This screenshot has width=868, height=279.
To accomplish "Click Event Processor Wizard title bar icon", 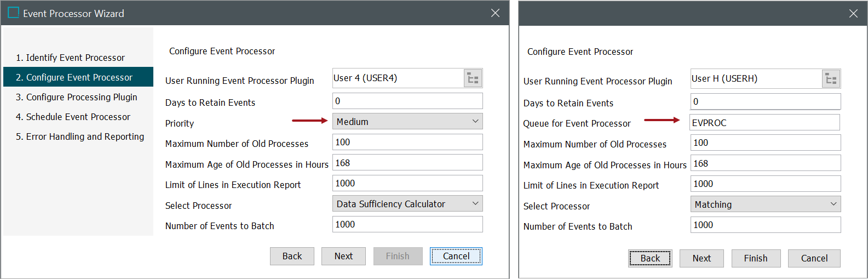I will pos(14,13).
